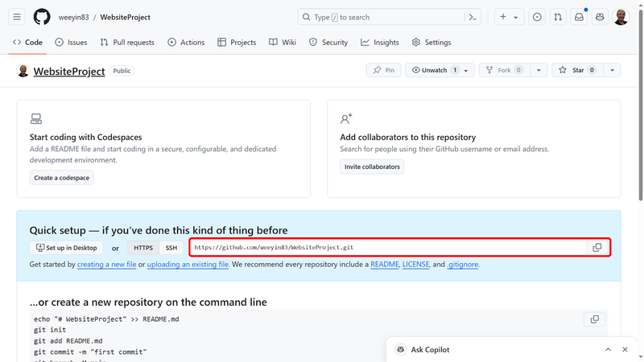Click the Pin repository button

384,70
